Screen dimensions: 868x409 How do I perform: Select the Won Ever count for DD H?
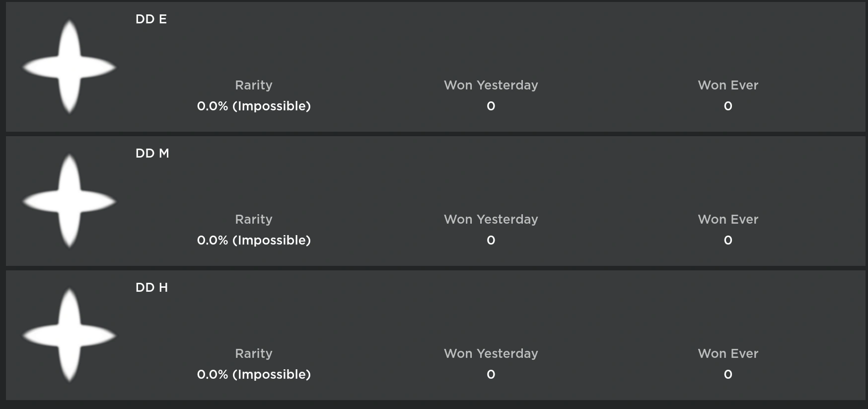pyautogui.click(x=728, y=374)
